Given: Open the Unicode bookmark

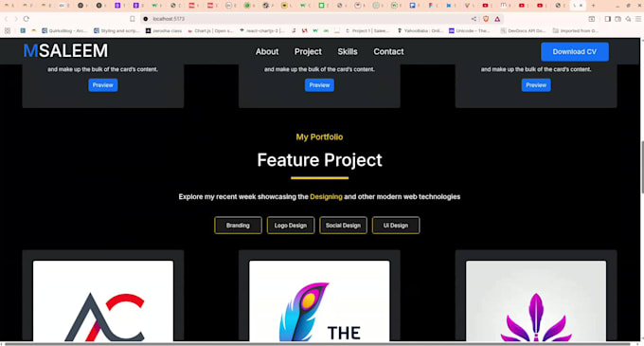Looking at the screenshot, I should 470,31.
